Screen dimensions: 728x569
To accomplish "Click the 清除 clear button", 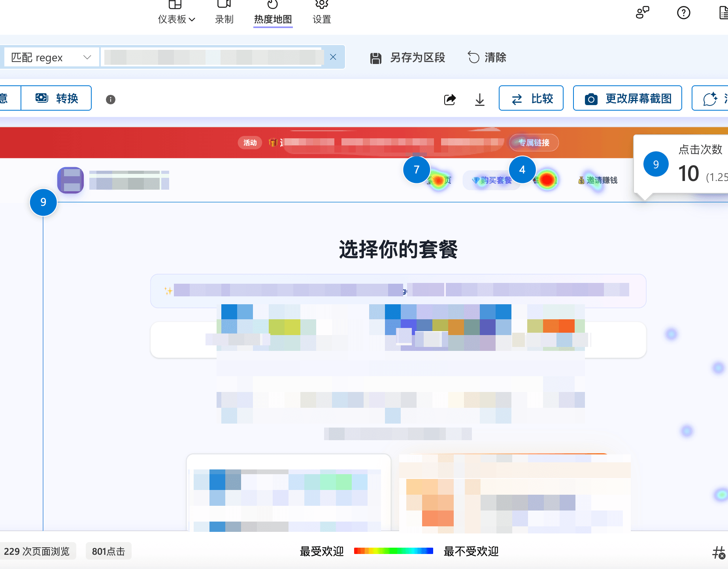I will tap(487, 58).
